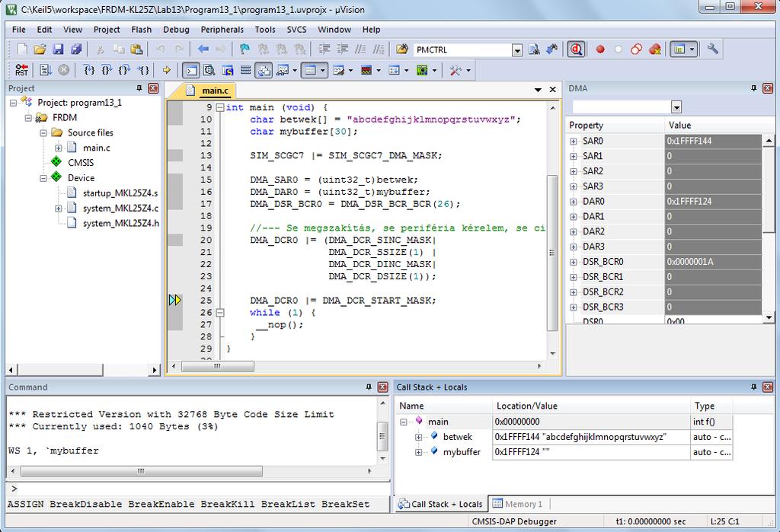Close the Call Stack + Locals panel
Screen dimensions: 780x532
coord(768,387)
